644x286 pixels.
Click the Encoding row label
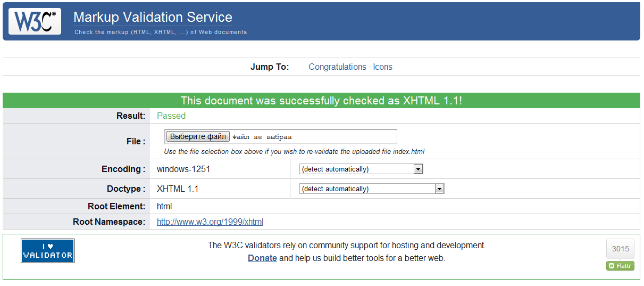(123, 169)
